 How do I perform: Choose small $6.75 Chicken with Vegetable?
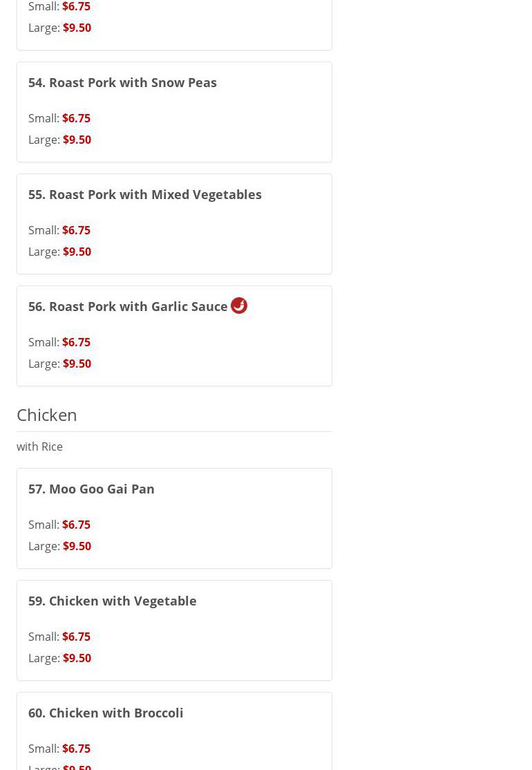(76, 637)
